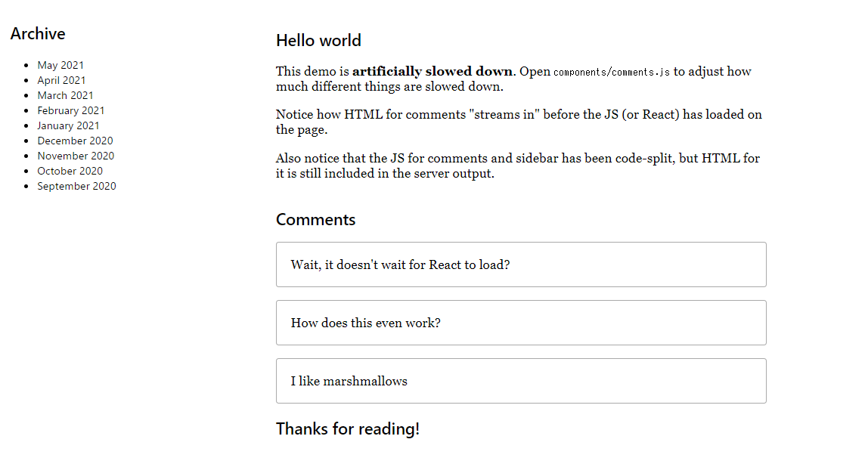Select November 2020 in the archive list
The width and height of the screenshot is (868, 464).
pyautogui.click(x=76, y=156)
